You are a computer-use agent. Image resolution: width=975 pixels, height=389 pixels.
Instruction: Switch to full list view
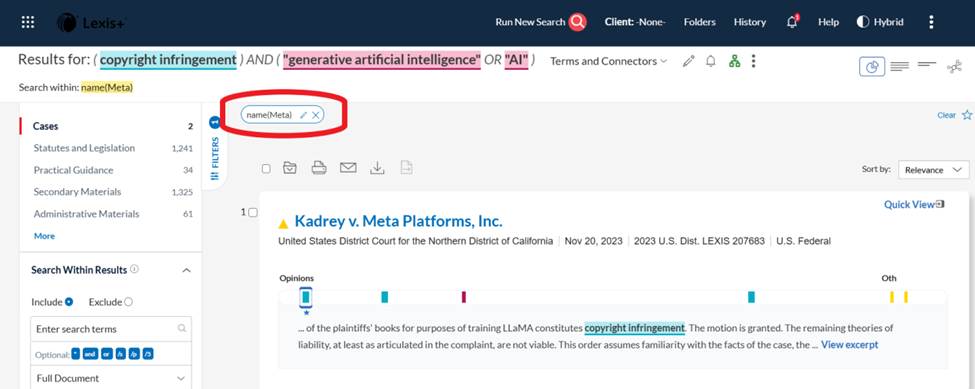[899, 66]
